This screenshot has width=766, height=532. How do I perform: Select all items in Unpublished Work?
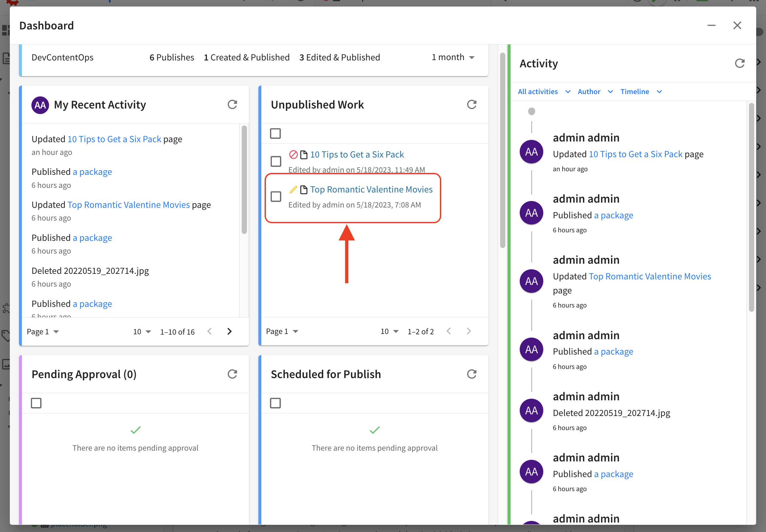(275, 133)
